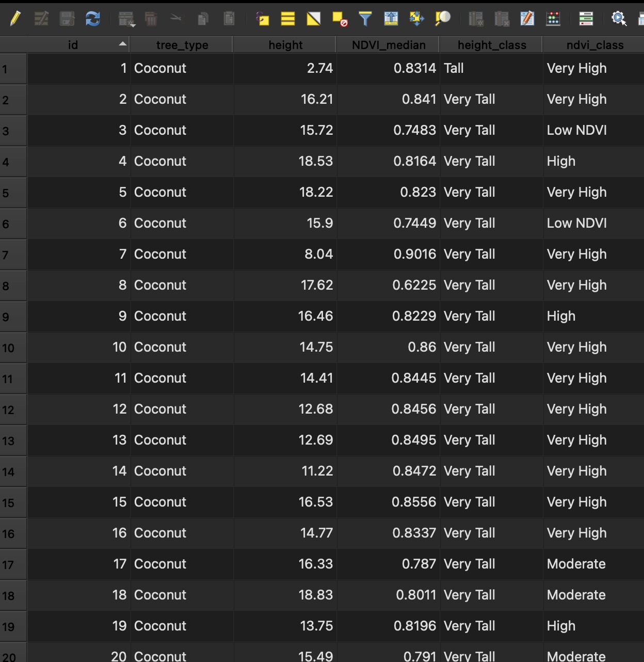Paste features from clipboard
Viewport: 644px width, 662px height.
click(x=229, y=19)
